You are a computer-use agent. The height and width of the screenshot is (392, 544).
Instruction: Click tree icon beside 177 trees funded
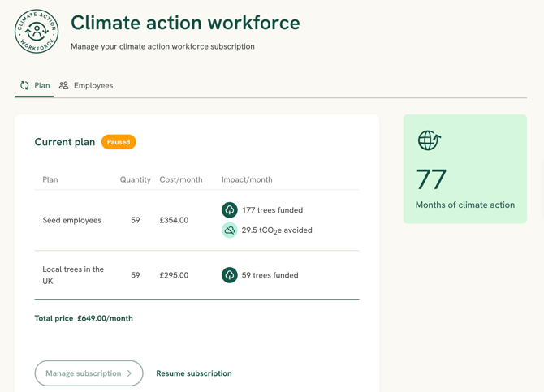229,210
